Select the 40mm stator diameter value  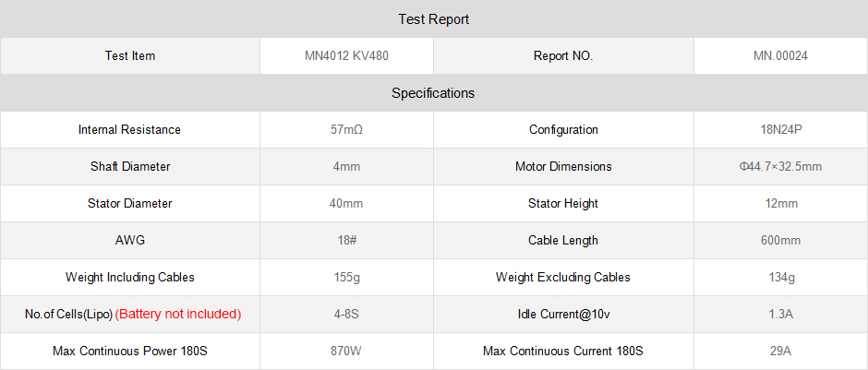click(346, 204)
